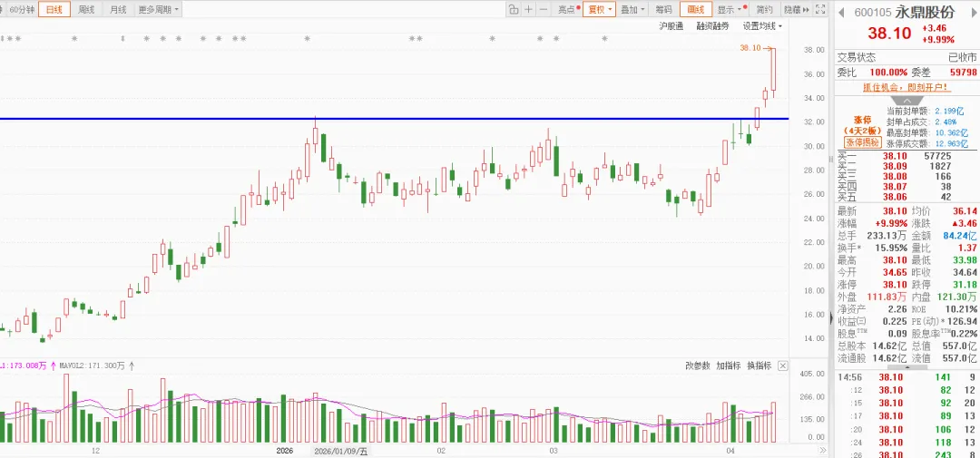Click the arrow next to VOL value
Screen dimensions: 980x458
tap(53, 366)
